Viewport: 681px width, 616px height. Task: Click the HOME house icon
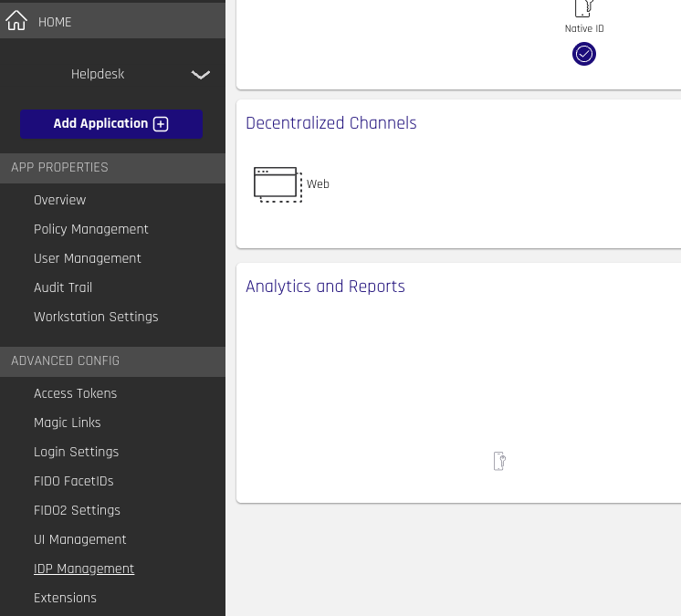click(16, 20)
